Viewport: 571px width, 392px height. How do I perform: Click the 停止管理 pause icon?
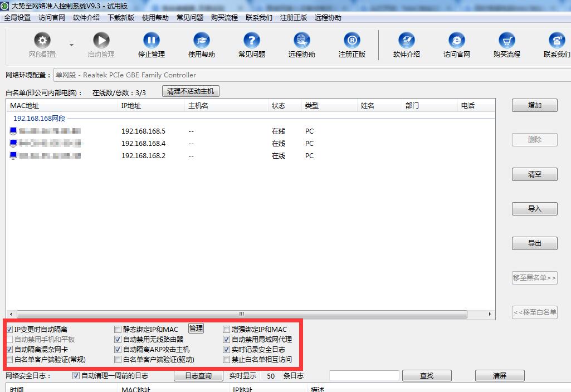coord(152,41)
